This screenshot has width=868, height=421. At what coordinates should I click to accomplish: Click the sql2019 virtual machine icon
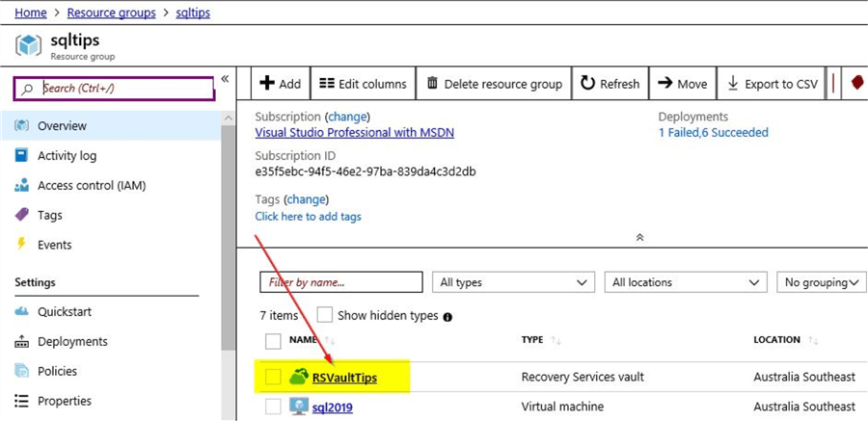point(299,408)
